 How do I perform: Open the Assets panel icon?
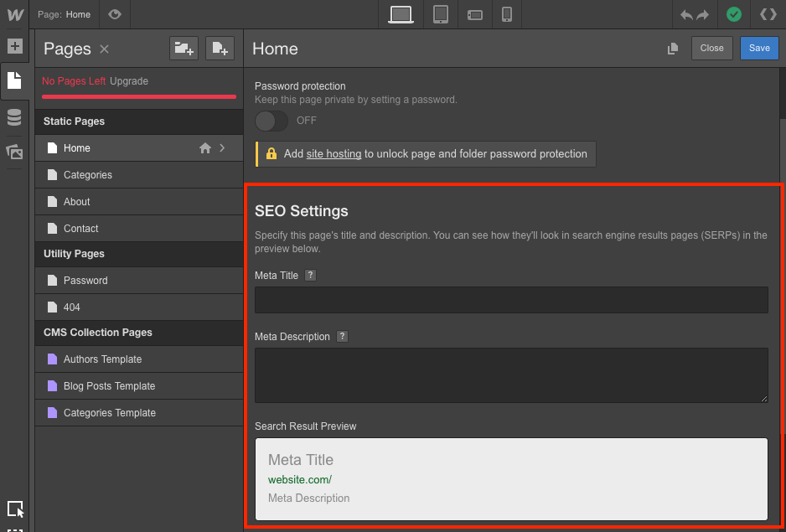(x=14, y=152)
